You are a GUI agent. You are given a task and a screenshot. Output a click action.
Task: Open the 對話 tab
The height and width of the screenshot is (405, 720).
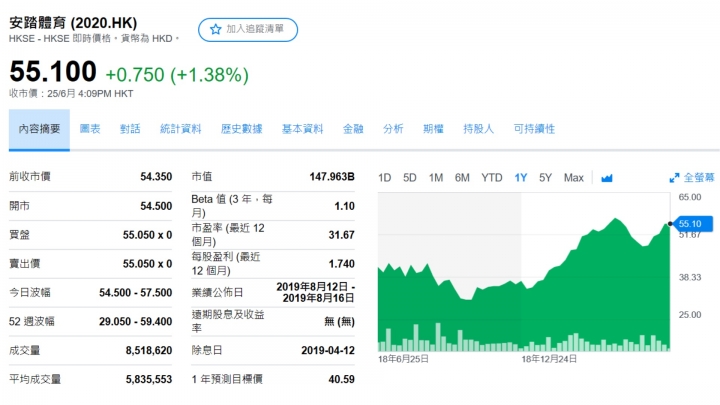130,129
